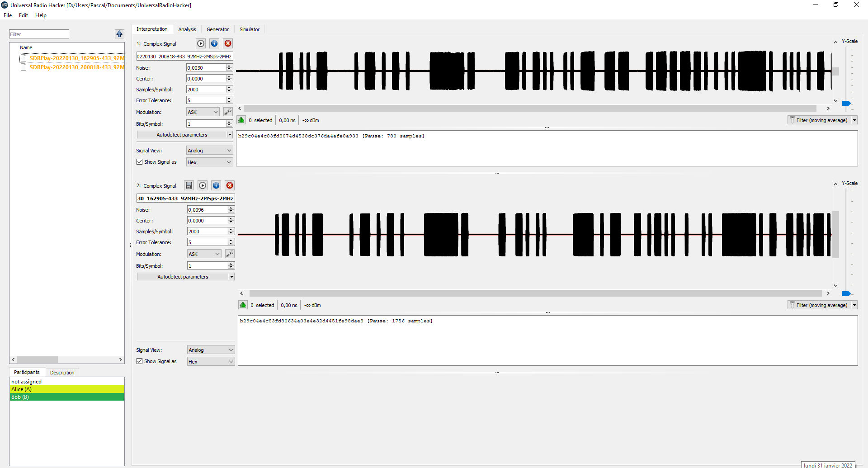
Task: Click the Noise value field of signal 1
Action: coord(206,67)
